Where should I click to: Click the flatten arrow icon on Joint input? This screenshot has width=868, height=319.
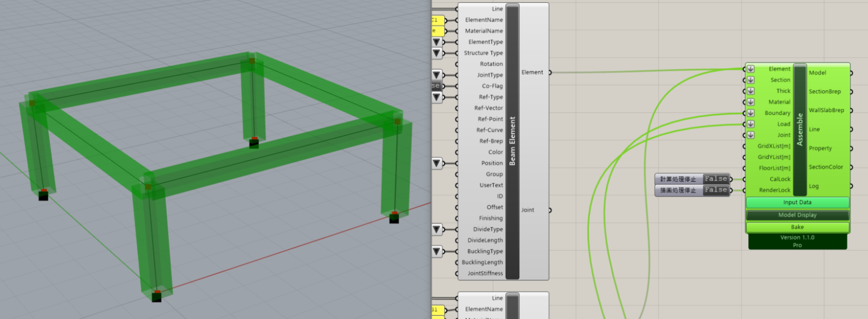750,135
